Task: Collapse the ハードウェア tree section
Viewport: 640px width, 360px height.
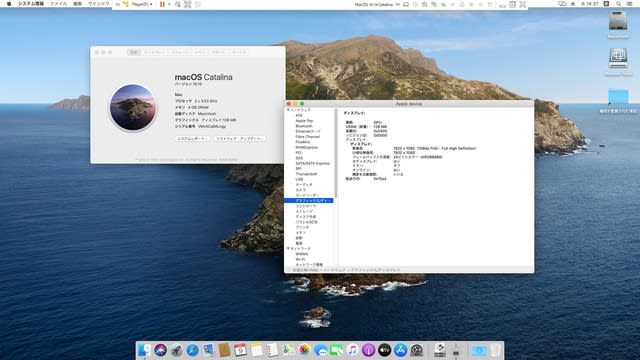Action: click(288, 110)
